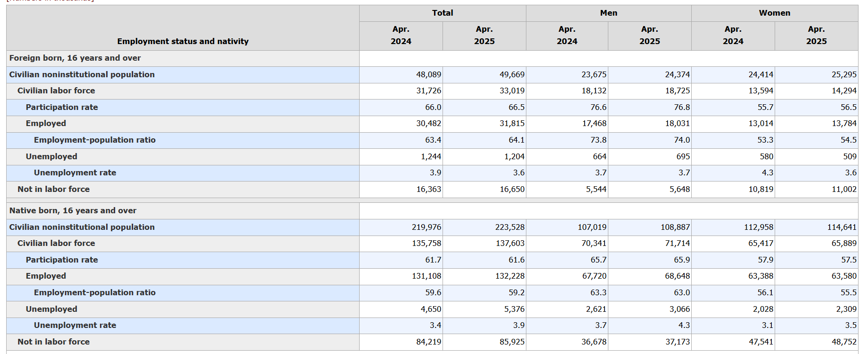Select the cell showing "25,295"
Image resolution: width=868 pixels, height=354 pixels.
[844, 74]
